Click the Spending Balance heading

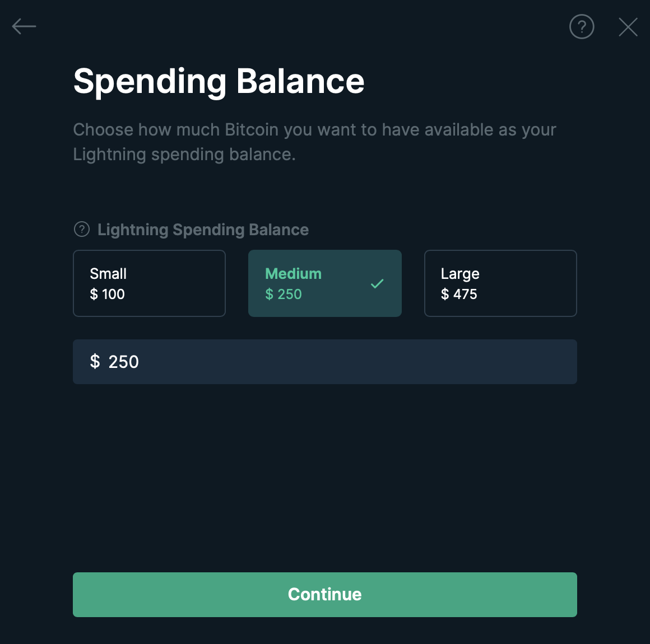pyautogui.click(x=219, y=82)
